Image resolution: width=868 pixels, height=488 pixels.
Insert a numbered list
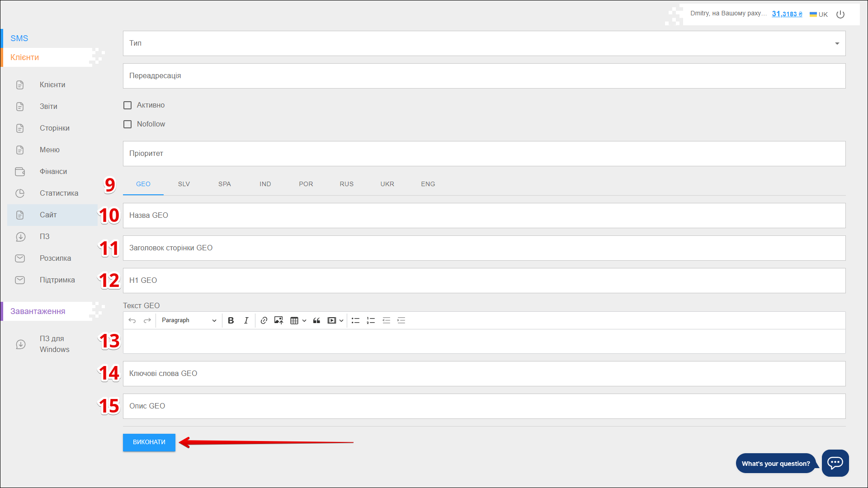[371, 320]
